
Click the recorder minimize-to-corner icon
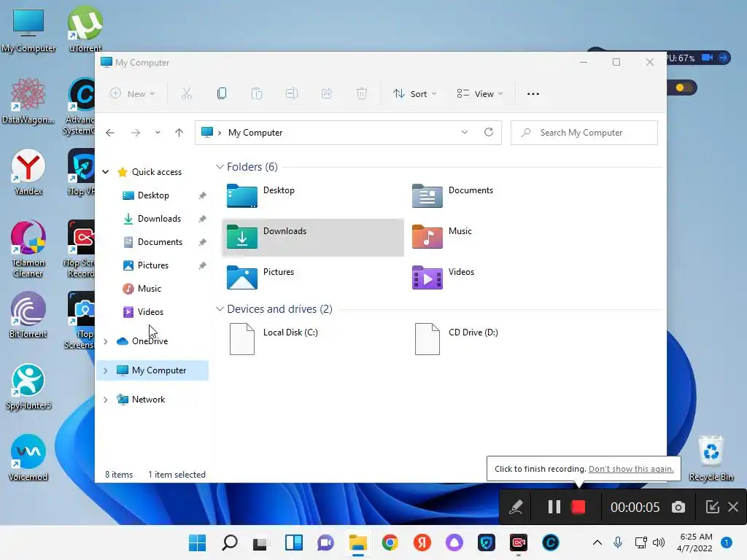click(x=712, y=507)
